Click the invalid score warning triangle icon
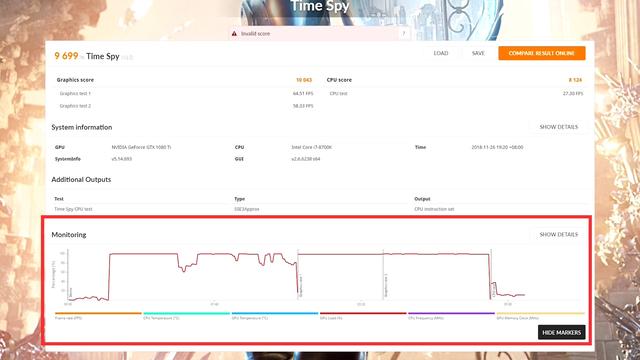This screenshot has height=360, width=640. point(234,33)
